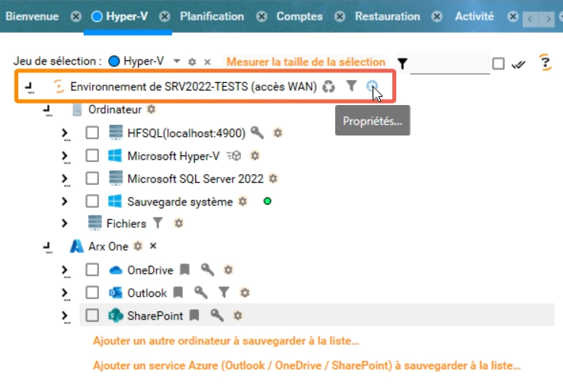This screenshot has width=563, height=392.
Task: Click the key icon next to HFSQL
Action: pyautogui.click(x=257, y=133)
